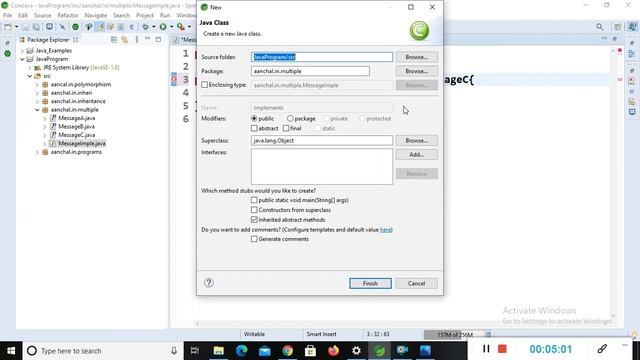Click the Save All toolbar icon
This screenshot has height=360, width=640.
pos(36,27)
